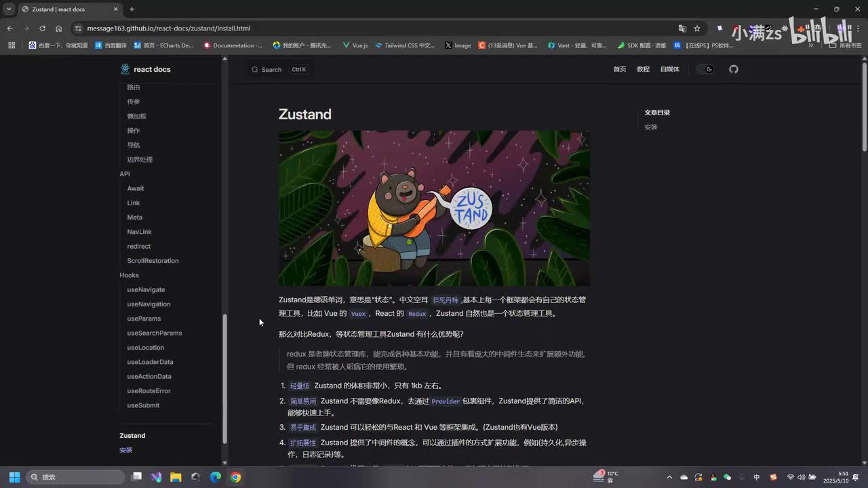The width and height of the screenshot is (868, 488).
Task: Open the useSubmit hook page
Action: (143, 405)
